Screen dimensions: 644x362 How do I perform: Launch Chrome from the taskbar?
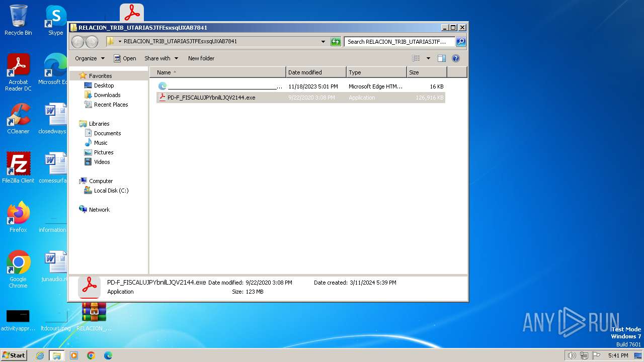click(x=91, y=355)
